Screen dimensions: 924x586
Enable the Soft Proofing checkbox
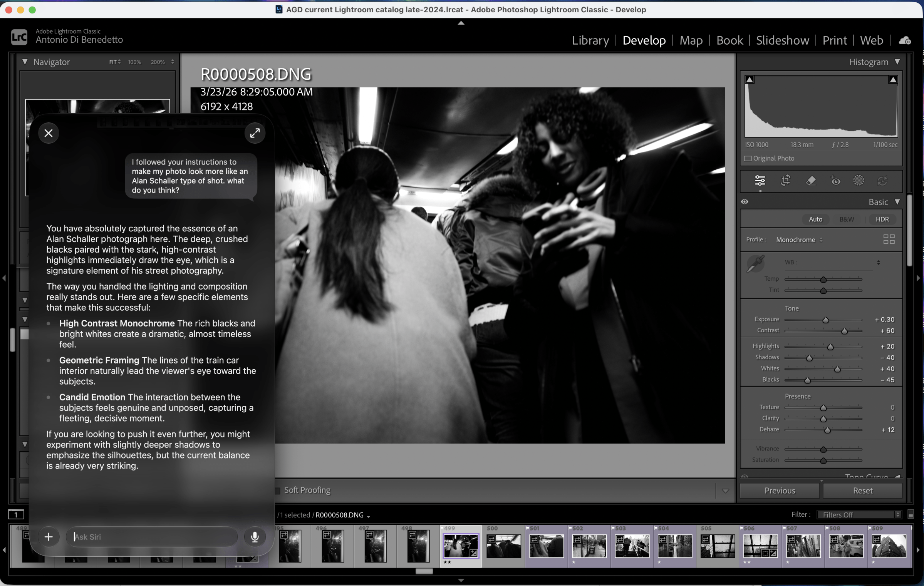277,491
